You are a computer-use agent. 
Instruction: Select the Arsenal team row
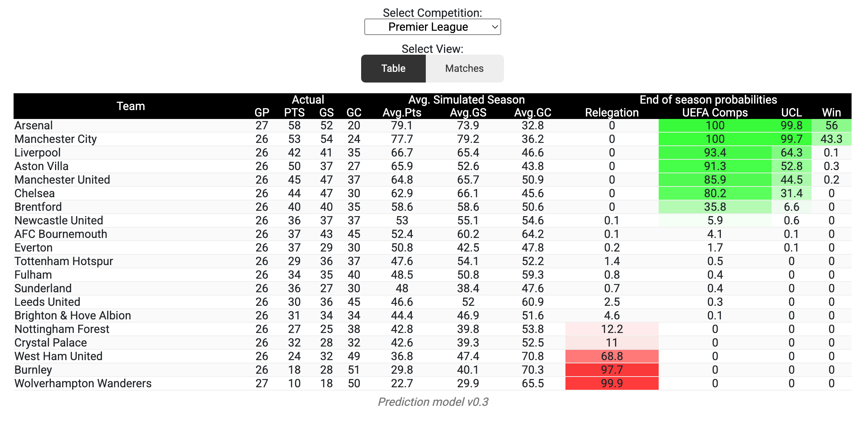point(33,125)
